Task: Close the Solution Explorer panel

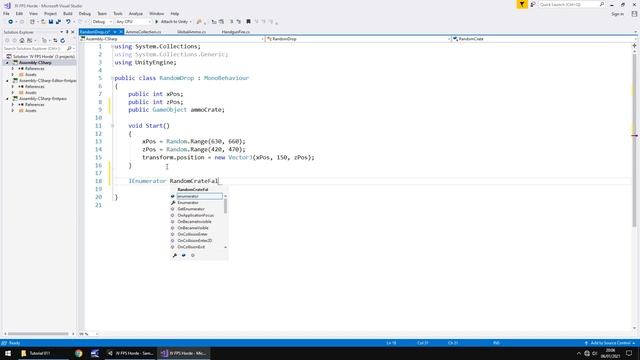Action: 73,32
